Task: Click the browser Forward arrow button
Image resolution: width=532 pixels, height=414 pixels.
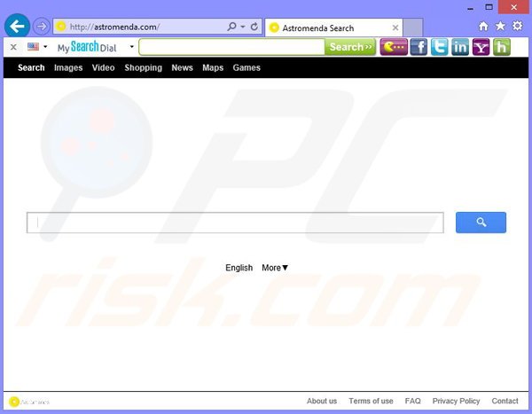Action: point(42,26)
